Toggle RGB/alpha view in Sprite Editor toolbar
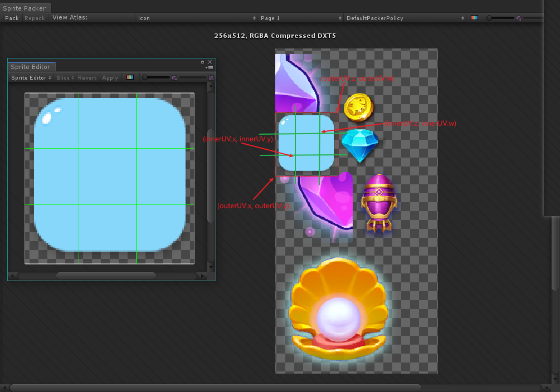 point(130,77)
